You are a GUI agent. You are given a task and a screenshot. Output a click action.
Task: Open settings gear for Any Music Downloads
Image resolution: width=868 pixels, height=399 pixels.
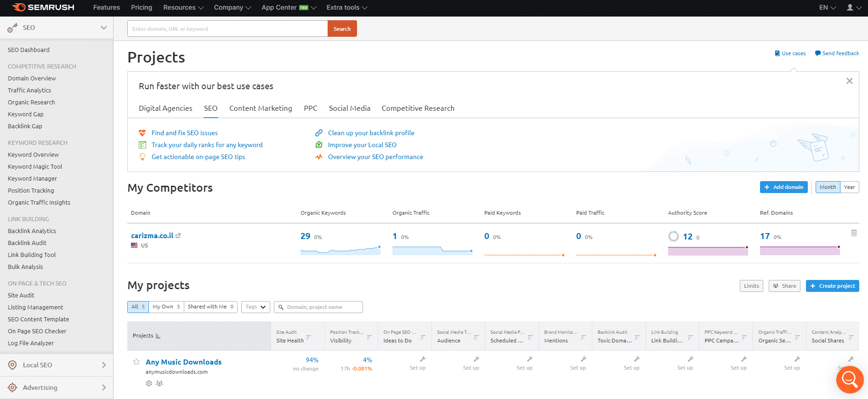point(149,383)
